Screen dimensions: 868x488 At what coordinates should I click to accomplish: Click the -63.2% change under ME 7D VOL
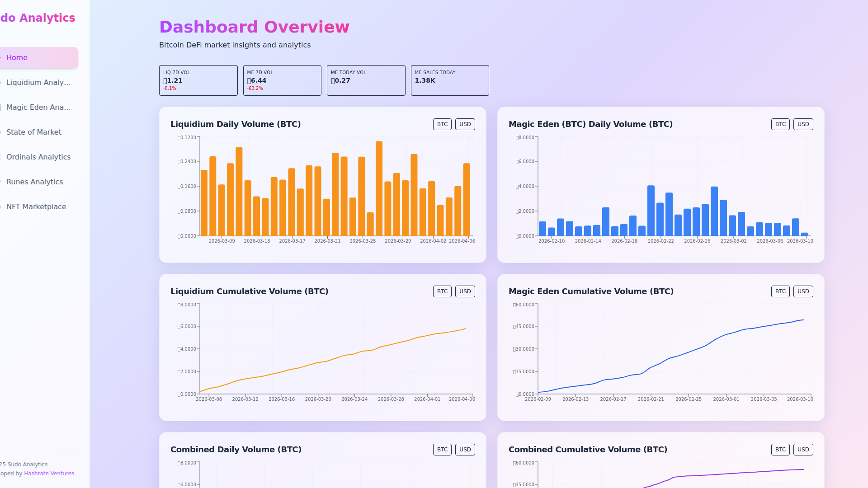(x=255, y=89)
